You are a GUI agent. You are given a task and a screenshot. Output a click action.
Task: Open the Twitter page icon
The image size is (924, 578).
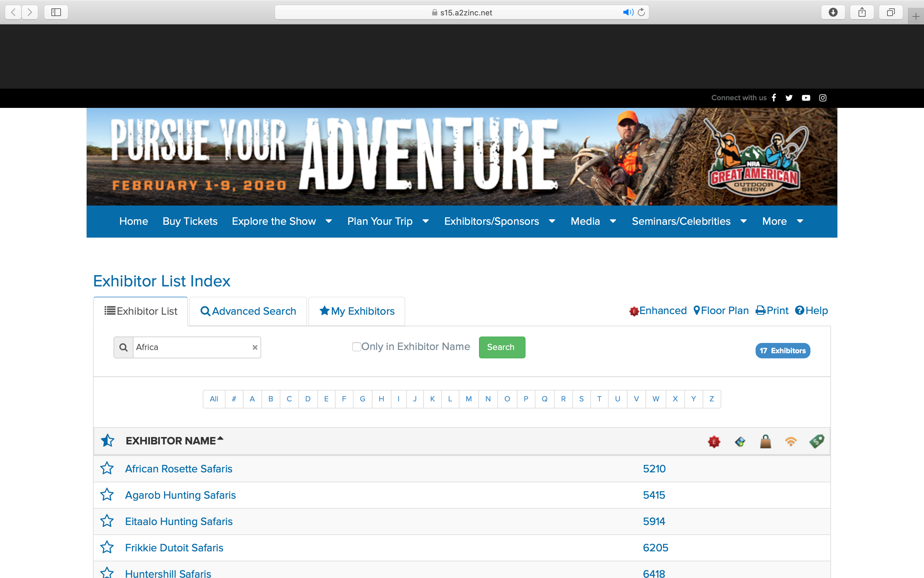tap(789, 98)
